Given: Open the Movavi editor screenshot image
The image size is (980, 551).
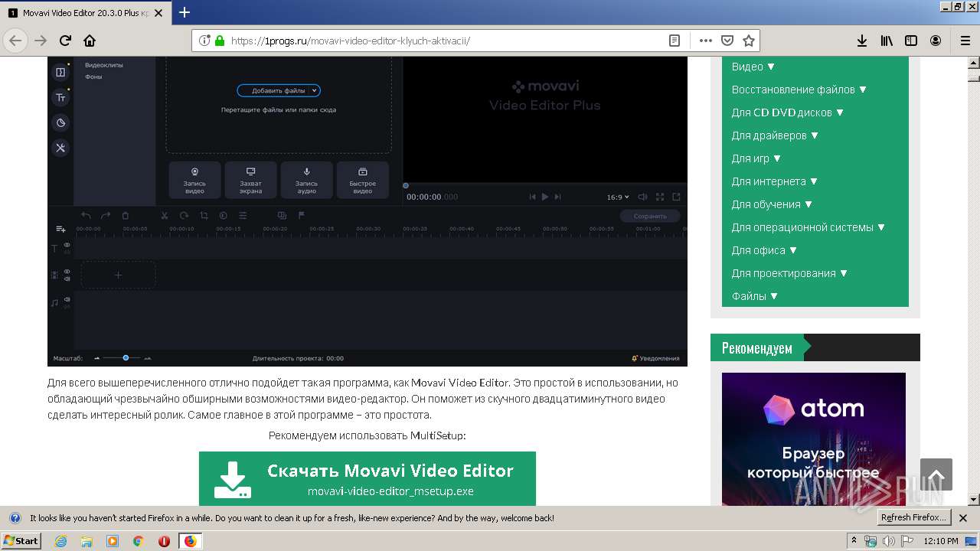Looking at the screenshot, I should coord(367,211).
